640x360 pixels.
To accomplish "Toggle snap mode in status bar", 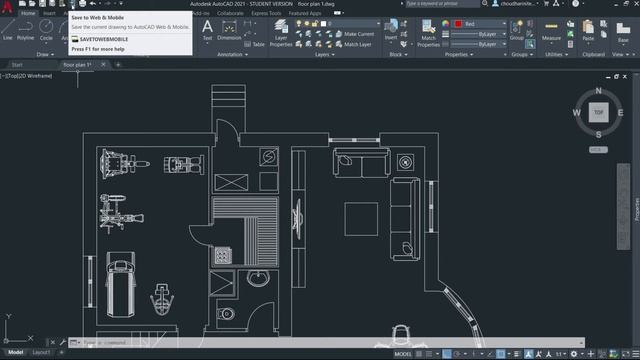I will (x=429, y=354).
